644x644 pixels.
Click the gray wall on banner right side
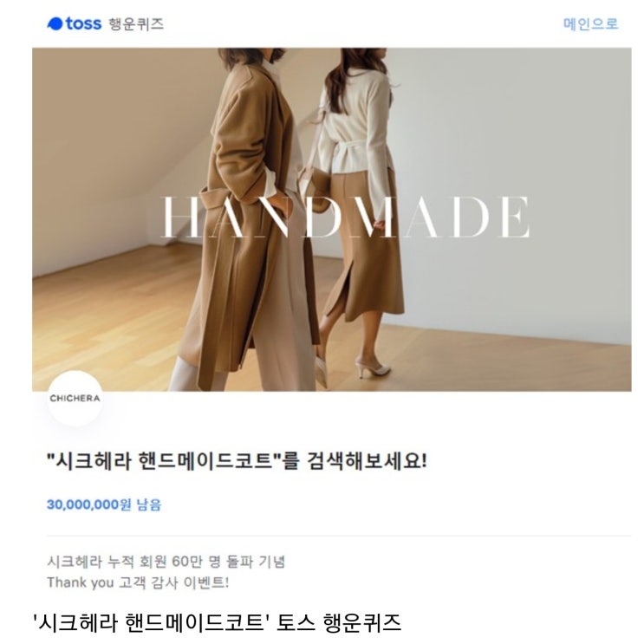[513, 165]
